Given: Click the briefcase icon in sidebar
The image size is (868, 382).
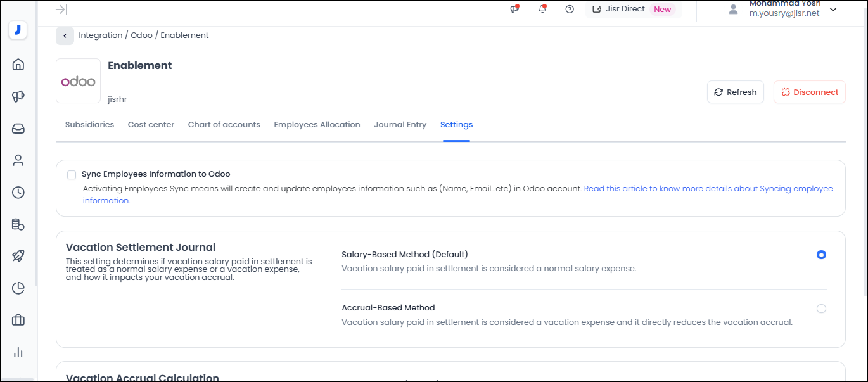Looking at the screenshot, I should [x=18, y=320].
